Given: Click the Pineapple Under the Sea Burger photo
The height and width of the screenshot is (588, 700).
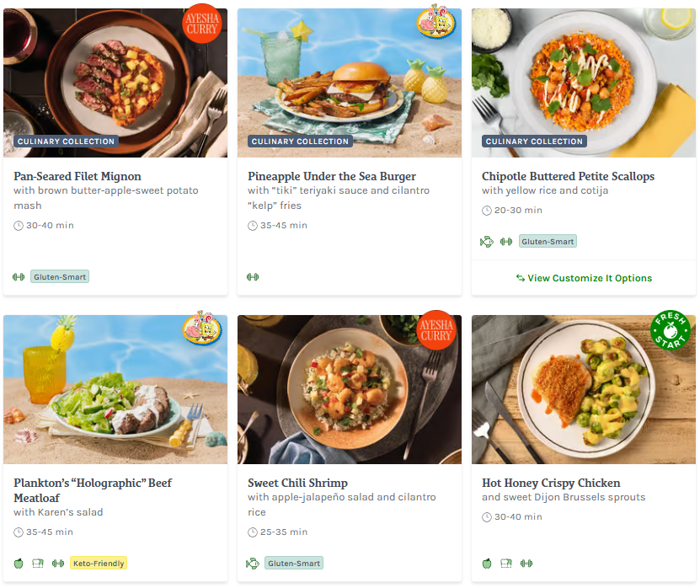Looking at the screenshot, I should point(350,76).
